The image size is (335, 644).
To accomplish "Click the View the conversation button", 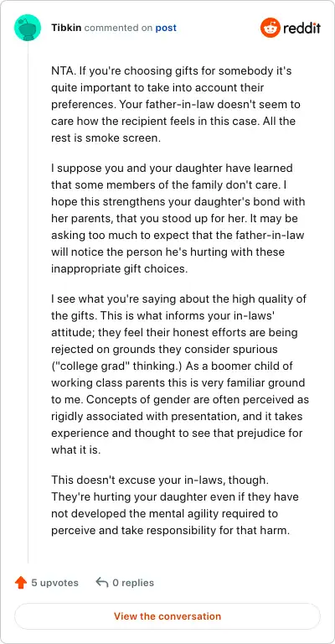I will [x=167, y=616].
